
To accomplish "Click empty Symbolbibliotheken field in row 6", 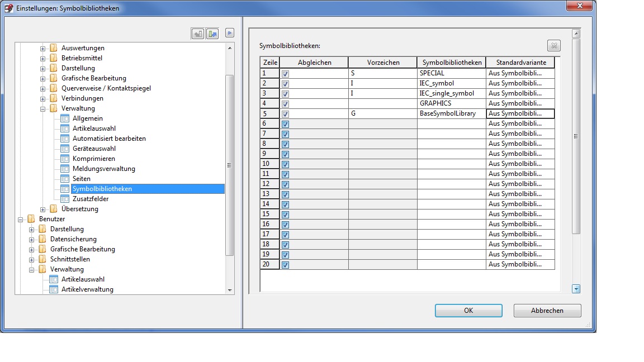I will [452, 123].
